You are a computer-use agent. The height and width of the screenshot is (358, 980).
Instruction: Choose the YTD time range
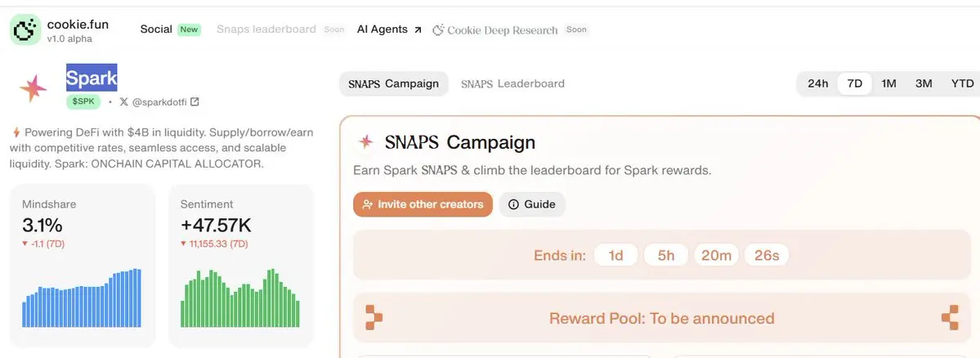962,83
